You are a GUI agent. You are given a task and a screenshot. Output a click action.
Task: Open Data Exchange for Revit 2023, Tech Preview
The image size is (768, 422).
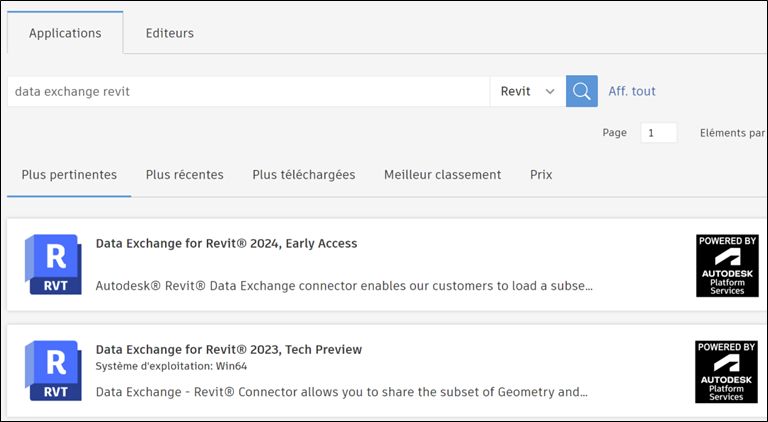click(229, 350)
